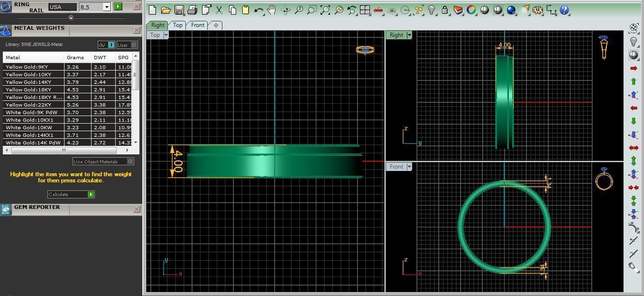Select the White Gold:10KW row
Image resolution: width=644 pixels, height=296 pixels.
pyautogui.click(x=68, y=127)
